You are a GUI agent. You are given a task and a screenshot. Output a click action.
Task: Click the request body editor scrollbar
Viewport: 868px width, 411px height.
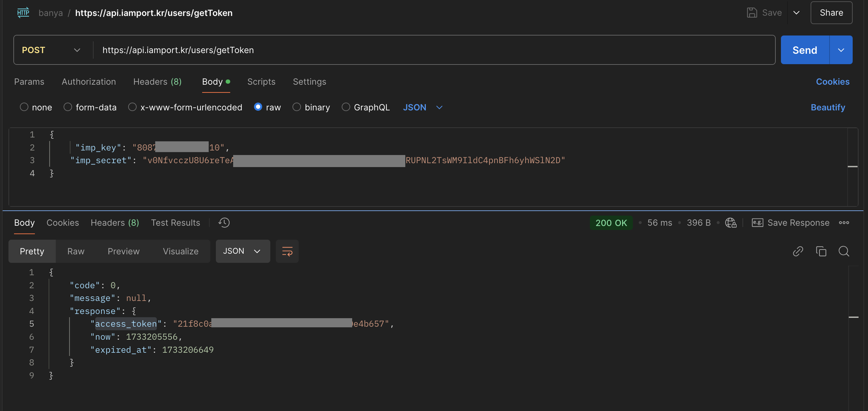pos(852,167)
